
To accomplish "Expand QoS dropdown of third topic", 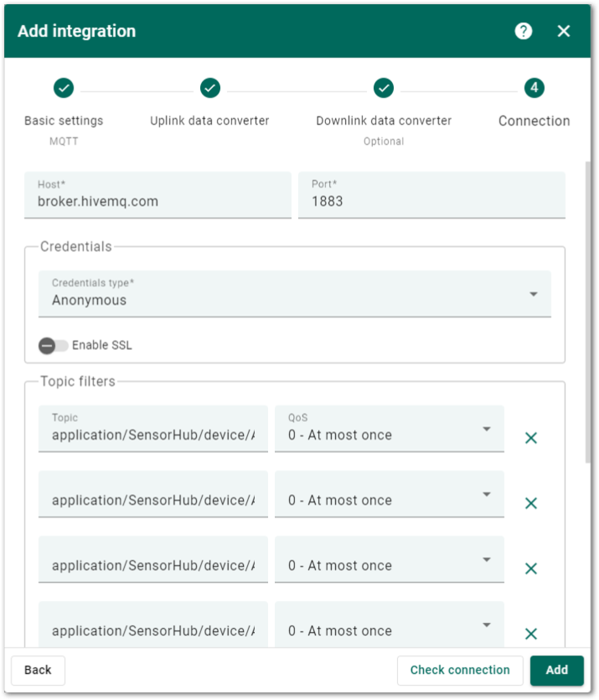I will pyautogui.click(x=389, y=559).
